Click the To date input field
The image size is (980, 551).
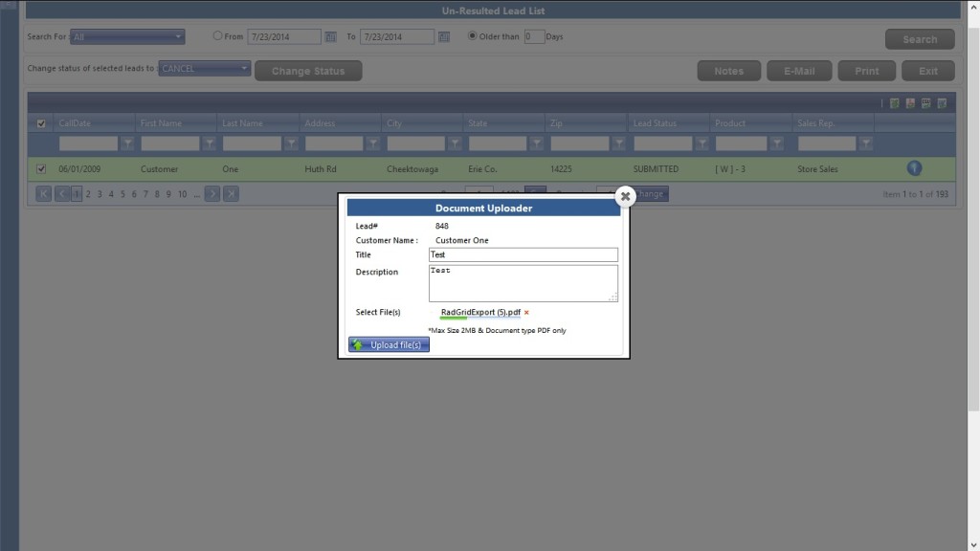click(x=397, y=37)
